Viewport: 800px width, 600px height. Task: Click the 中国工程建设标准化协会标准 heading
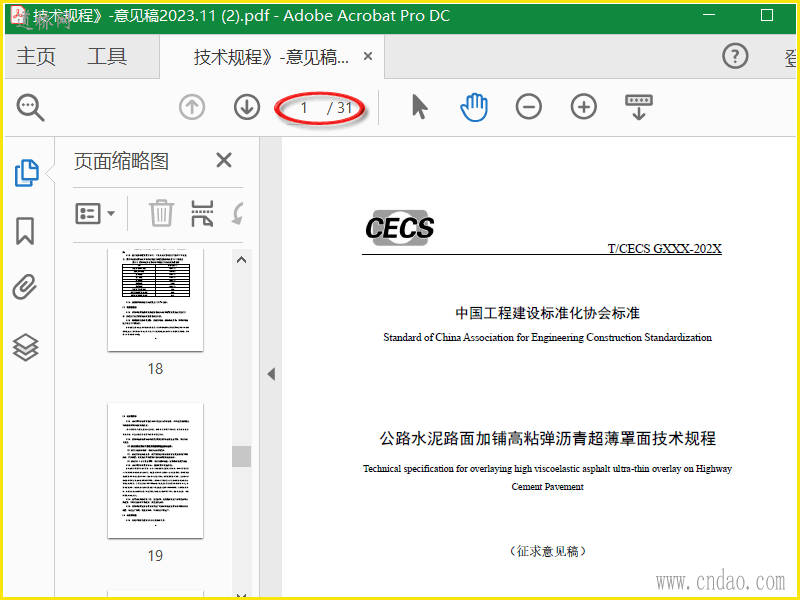(x=547, y=313)
